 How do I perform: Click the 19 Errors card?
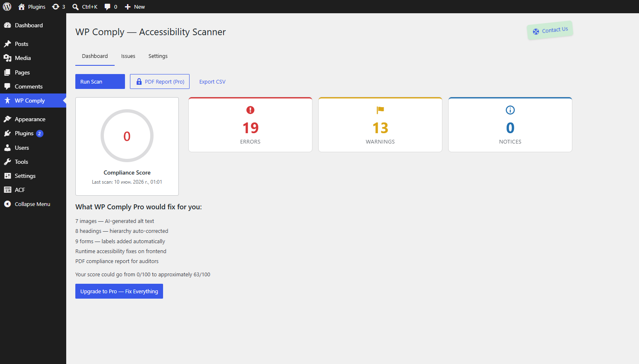250,125
